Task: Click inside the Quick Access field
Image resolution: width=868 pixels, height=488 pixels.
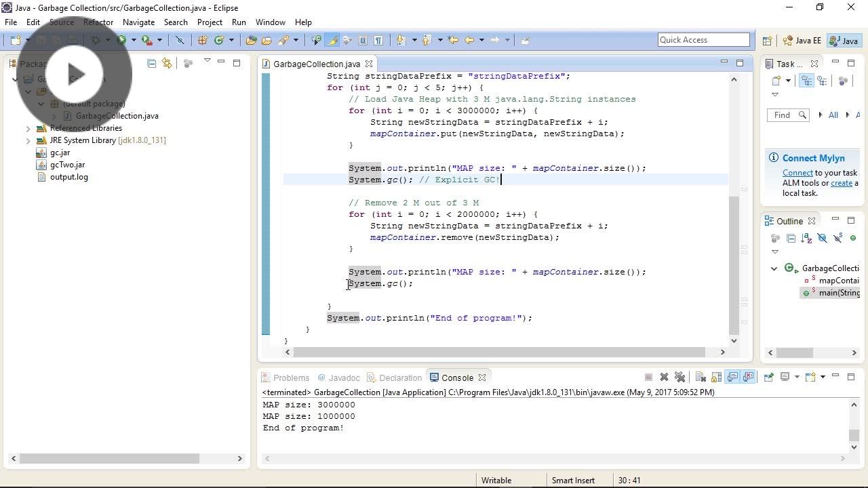Action: coord(703,39)
